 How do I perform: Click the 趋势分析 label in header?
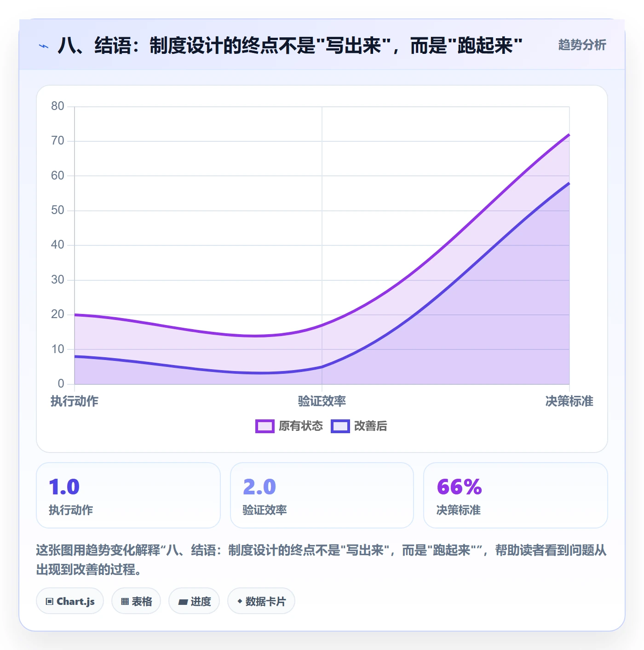point(582,45)
